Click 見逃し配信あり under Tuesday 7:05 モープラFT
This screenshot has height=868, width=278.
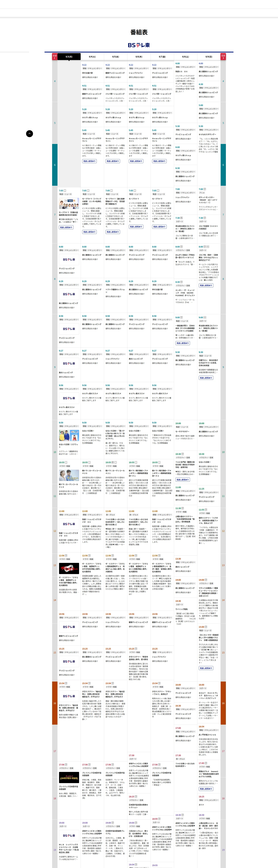89,232
